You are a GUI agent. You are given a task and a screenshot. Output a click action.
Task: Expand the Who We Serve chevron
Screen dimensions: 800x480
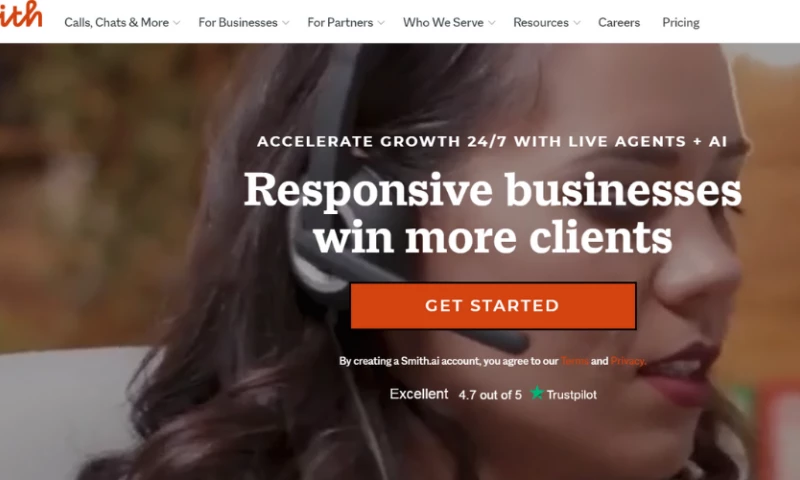tap(492, 23)
